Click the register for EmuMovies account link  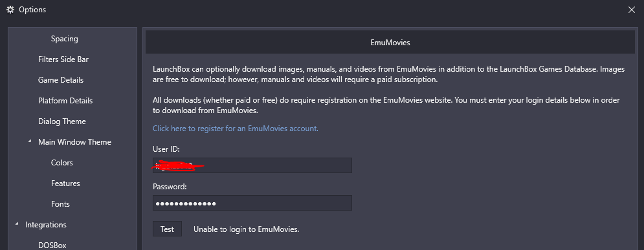[x=236, y=129]
